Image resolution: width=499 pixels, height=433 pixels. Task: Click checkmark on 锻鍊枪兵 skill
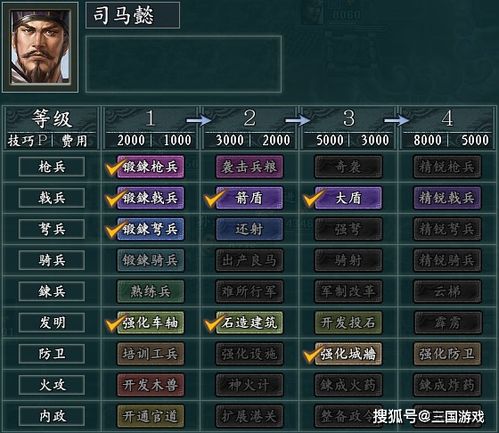[x=114, y=167]
